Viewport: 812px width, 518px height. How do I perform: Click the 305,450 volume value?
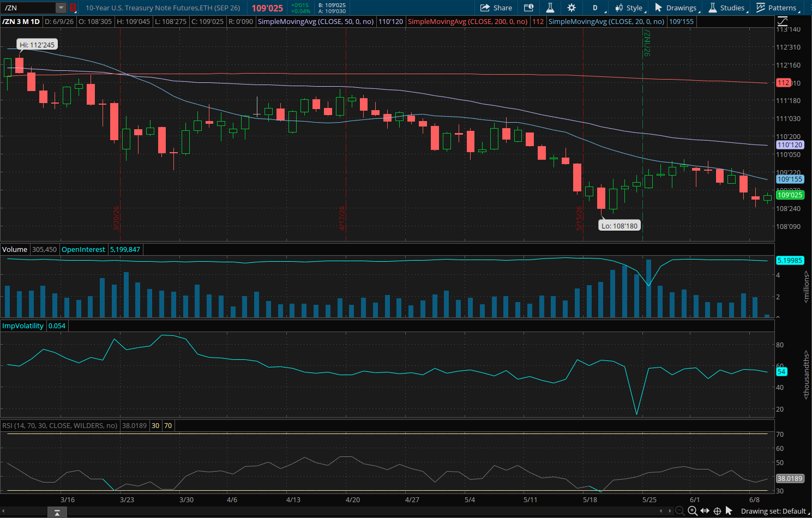click(44, 249)
